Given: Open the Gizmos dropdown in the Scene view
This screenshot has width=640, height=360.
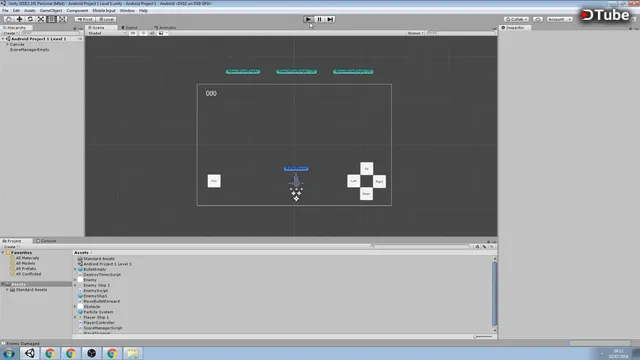Looking at the screenshot, I should point(416,33).
